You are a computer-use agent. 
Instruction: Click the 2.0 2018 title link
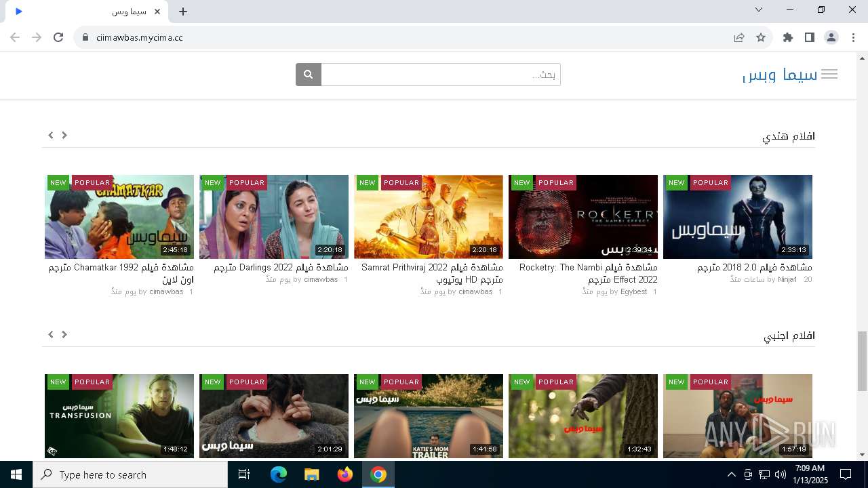click(x=755, y=268)
